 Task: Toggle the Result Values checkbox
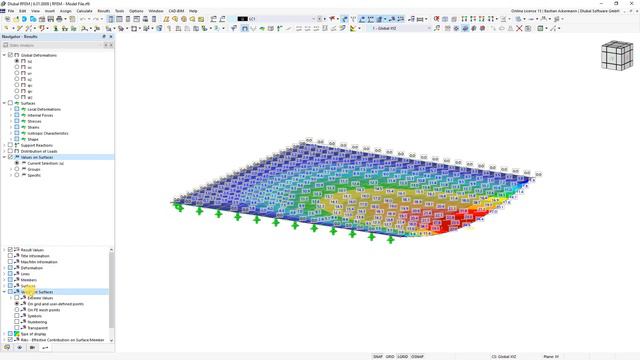click(x=11, y=250)
